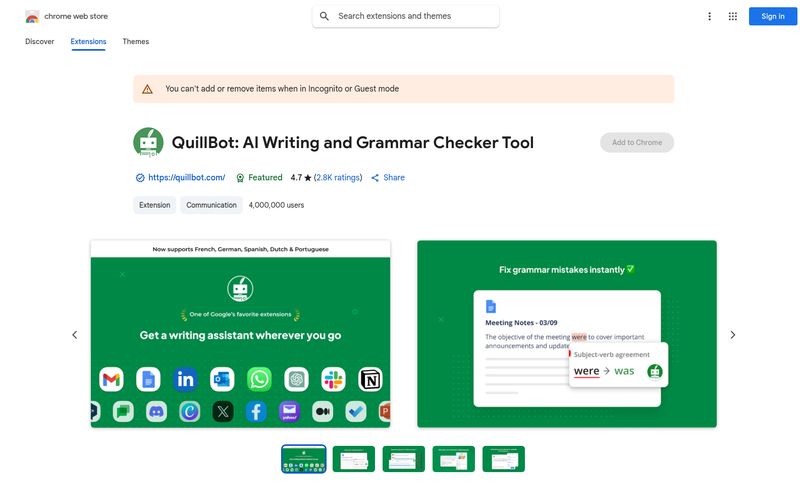
Task: Open the Themes tab
Action: 136,41
